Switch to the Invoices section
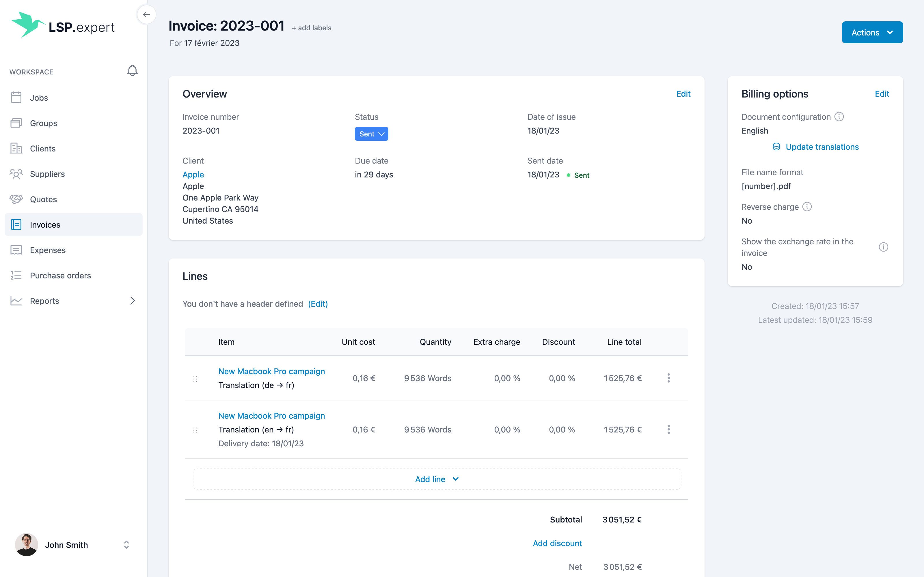The height and width of the screenshot is (577, 924). pos(45,224)
